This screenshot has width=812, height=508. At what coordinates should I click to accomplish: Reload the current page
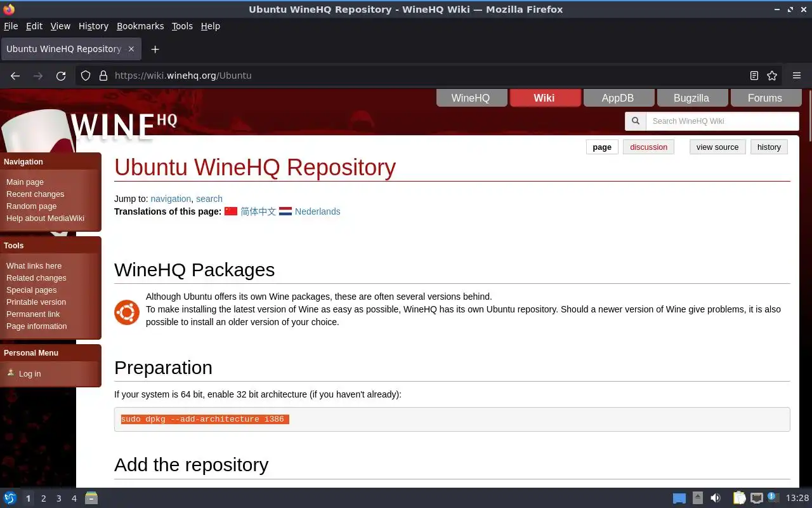click(x=61, y=76)
